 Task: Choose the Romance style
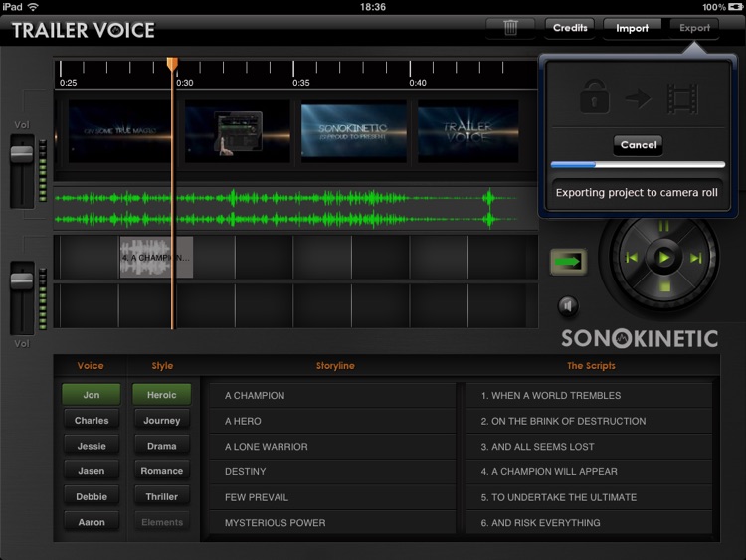click(161, 471)
